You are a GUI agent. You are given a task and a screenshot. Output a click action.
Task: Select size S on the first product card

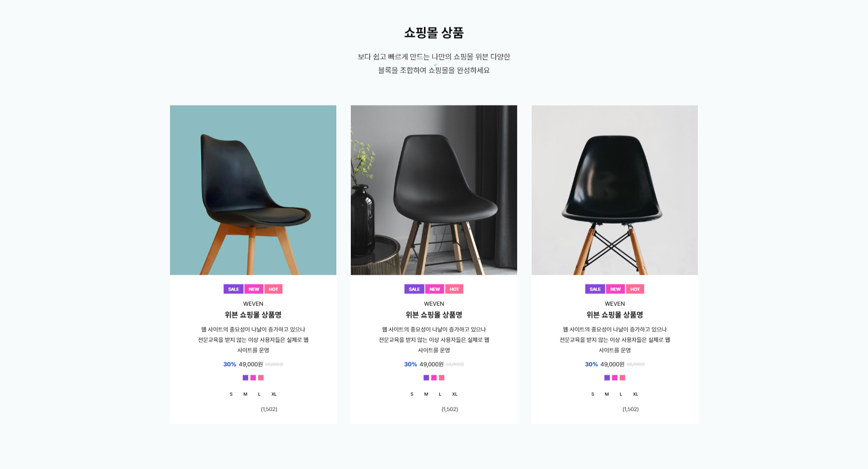231,394
